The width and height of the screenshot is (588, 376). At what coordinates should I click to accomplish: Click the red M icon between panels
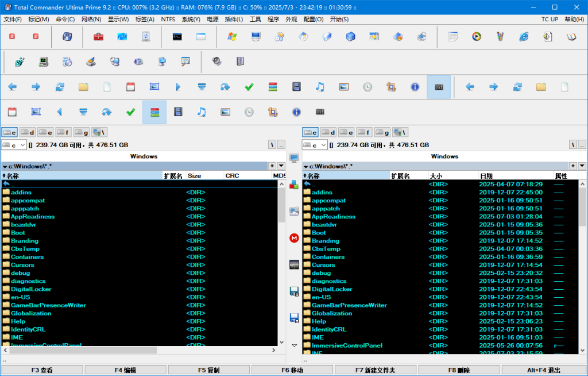pyautogui.click(x=295, y=238)
